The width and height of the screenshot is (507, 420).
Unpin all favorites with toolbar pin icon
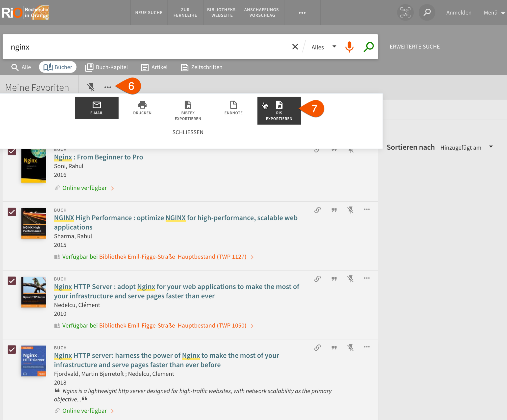tap(91, 87)
